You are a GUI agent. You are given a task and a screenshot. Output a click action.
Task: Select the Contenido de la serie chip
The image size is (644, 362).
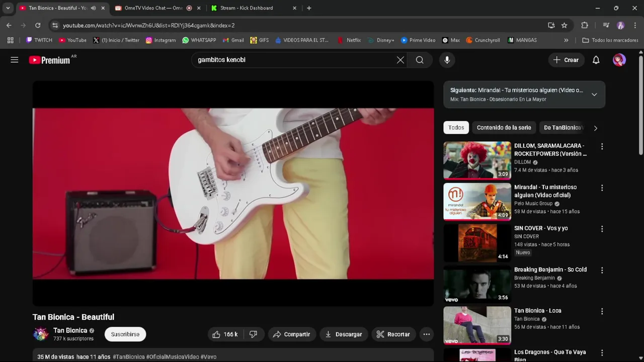pos(504,128)
